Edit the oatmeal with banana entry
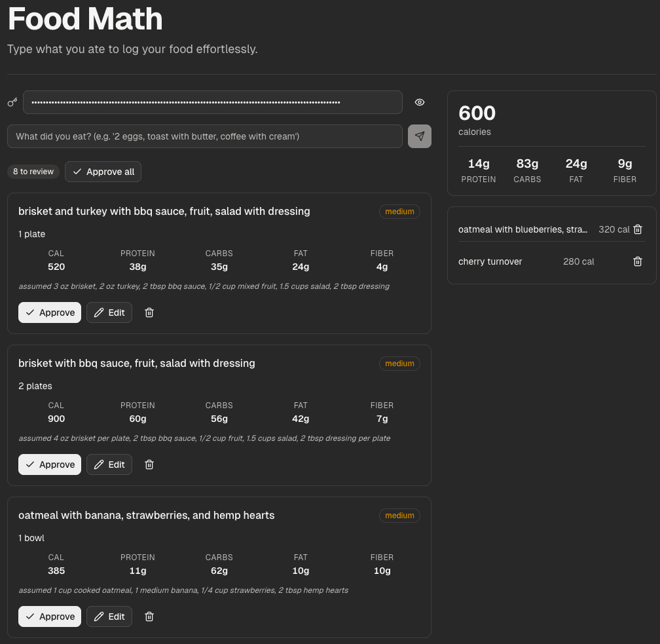This screenshot has height=644, width=660. tap(109, 616)
